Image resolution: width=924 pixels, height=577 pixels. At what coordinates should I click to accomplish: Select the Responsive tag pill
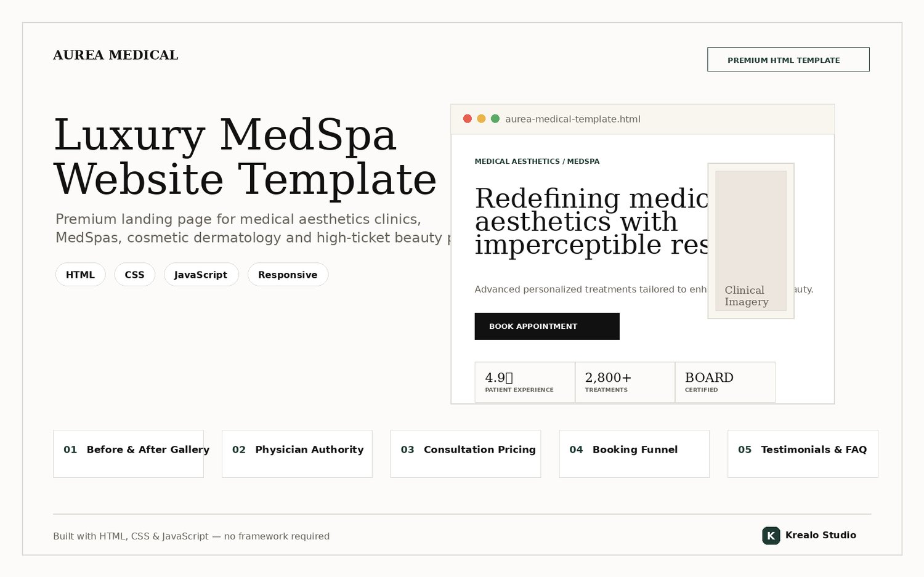pos(288,275)
